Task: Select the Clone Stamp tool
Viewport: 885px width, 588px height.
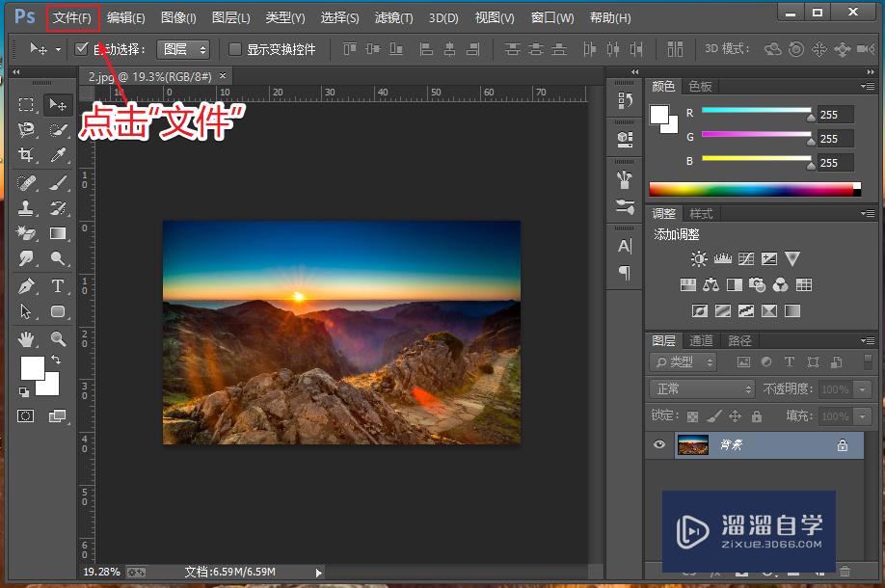Action: (x=27, y=207)
